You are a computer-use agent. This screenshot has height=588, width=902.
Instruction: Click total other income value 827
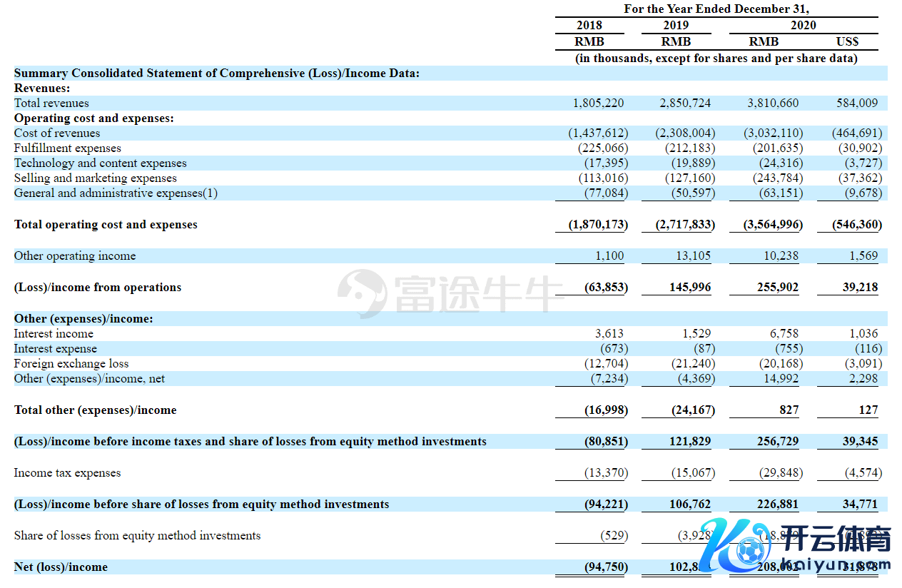coord(789,410)
